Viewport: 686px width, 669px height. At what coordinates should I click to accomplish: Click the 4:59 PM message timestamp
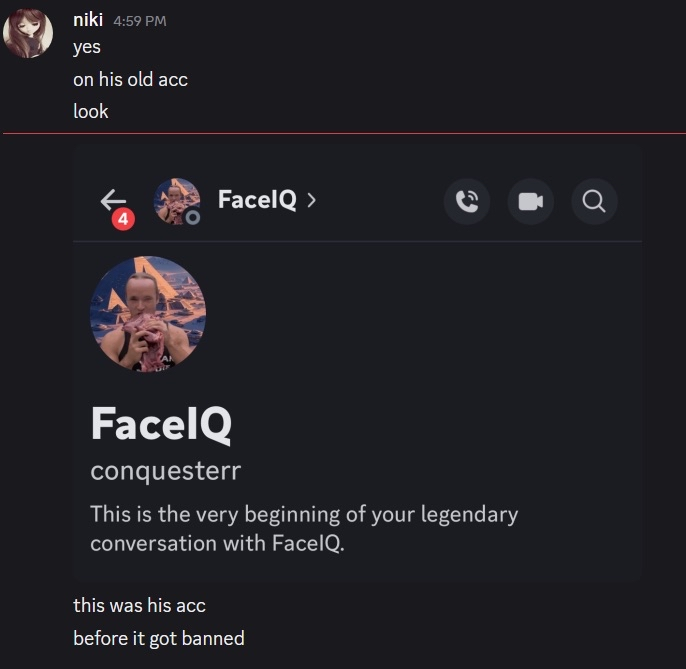pos(141,22)
